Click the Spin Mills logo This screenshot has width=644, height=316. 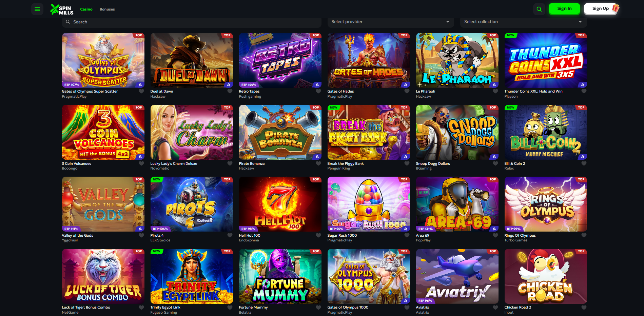click(x=62, y=9)
